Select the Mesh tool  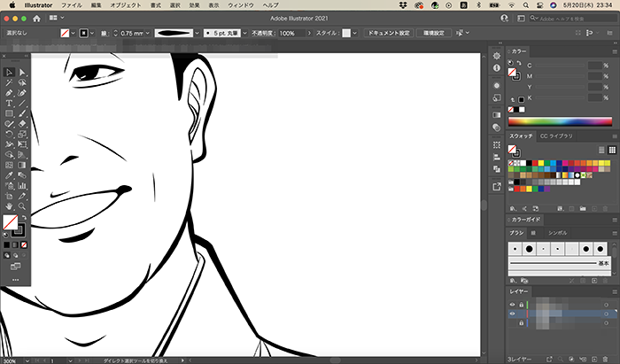coord(9,165)
